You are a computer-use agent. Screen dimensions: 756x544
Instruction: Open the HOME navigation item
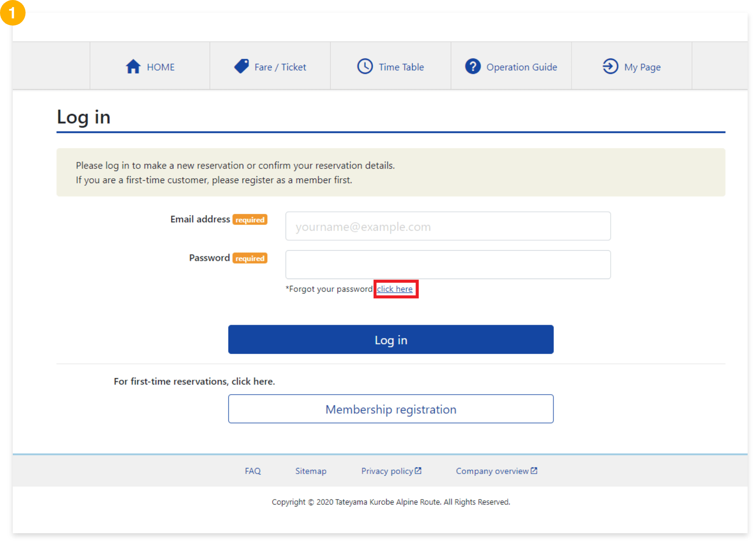pos(150,66)
